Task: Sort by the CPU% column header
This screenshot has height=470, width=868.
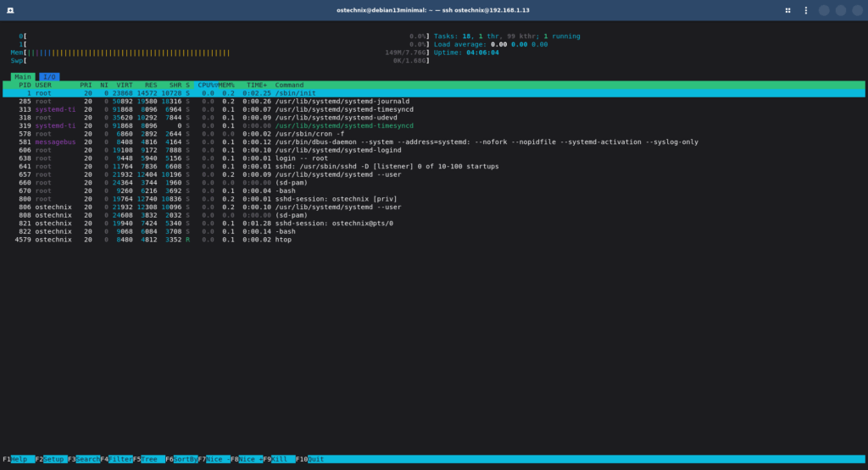Action: [207, 86]
